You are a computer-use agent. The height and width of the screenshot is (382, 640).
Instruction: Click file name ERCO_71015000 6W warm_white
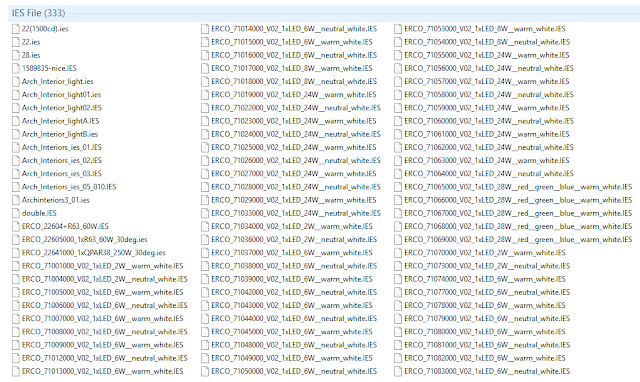[292, 42]
